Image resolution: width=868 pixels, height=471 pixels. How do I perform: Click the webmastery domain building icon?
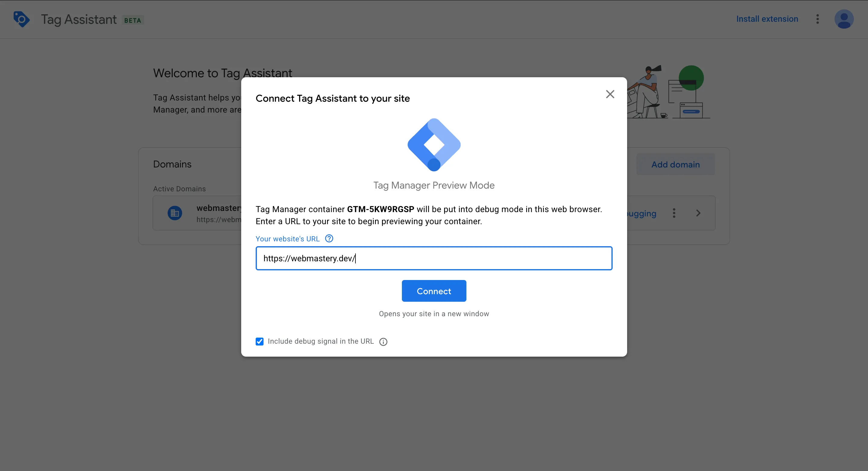(x=175, y=213)
